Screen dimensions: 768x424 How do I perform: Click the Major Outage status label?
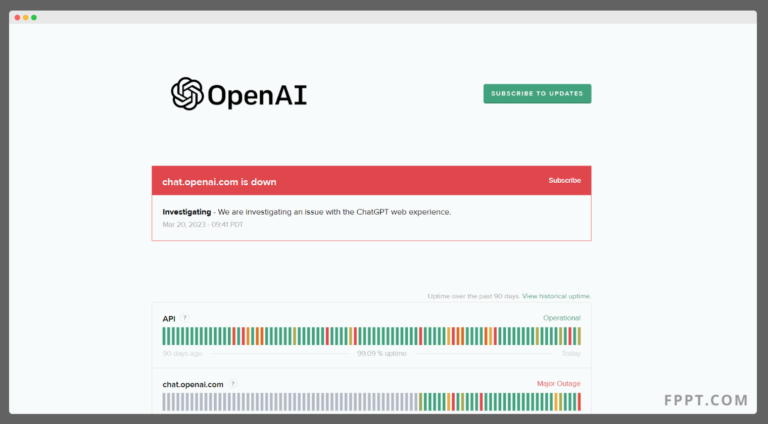coord(559,383)
